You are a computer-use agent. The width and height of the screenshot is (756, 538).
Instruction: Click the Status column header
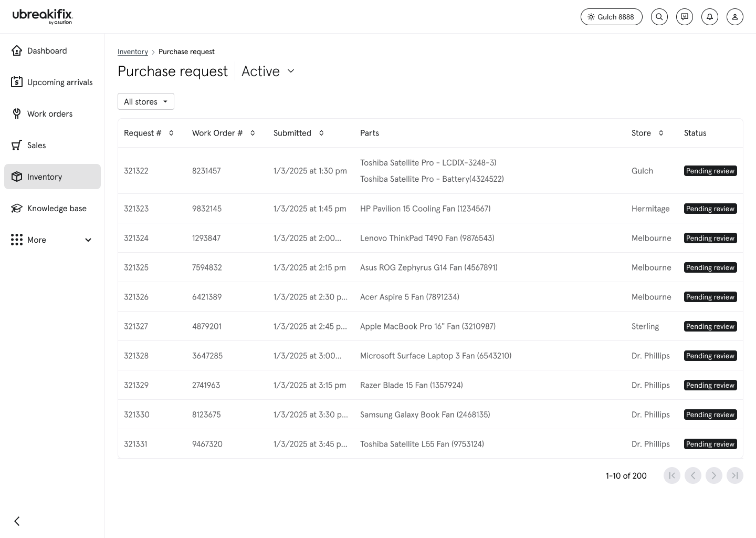click(x=695, y=133)
